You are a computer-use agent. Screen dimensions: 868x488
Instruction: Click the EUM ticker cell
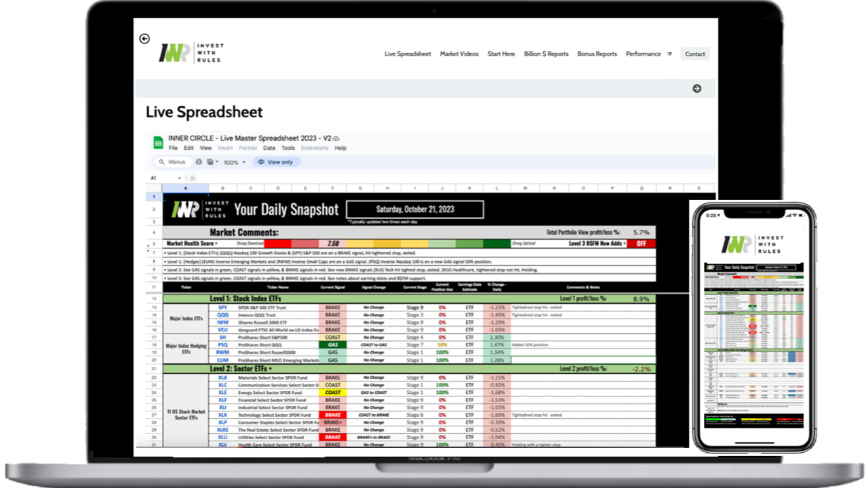point(222,360)
